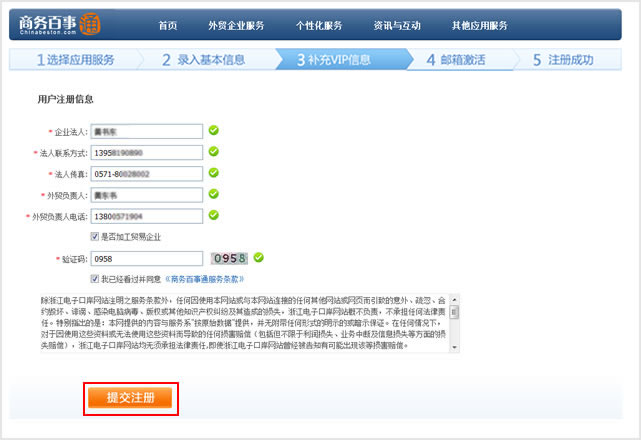Click the green checkmark beside 法人传真 field
Image resolution: width=641 pixels, height=440 pixels.
coord(214,173)
